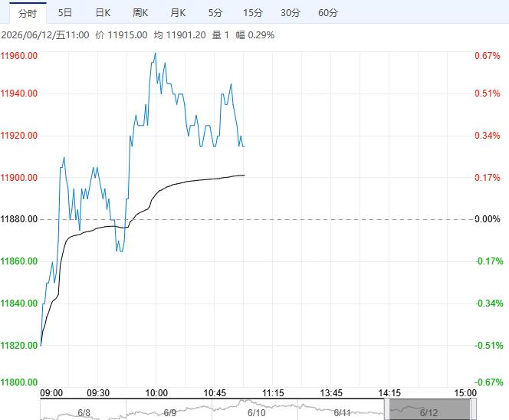Jump to 6/9 in the mini timeline
This screenshot has width=509, height=420.
pyautogui.click(x=169, y=413)
